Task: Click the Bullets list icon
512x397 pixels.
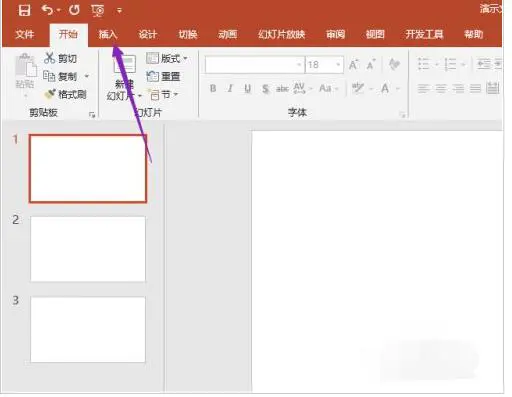Action: [x=424, y=64]
